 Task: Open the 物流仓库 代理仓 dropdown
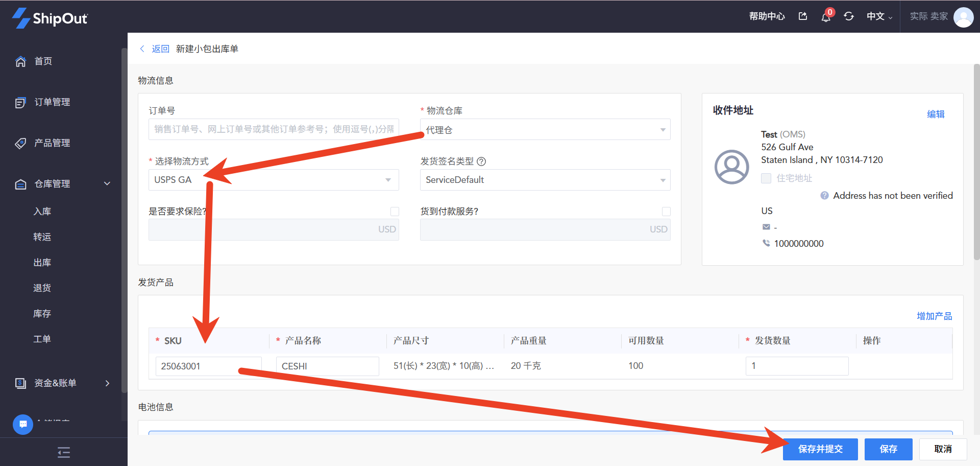(545, 130)
